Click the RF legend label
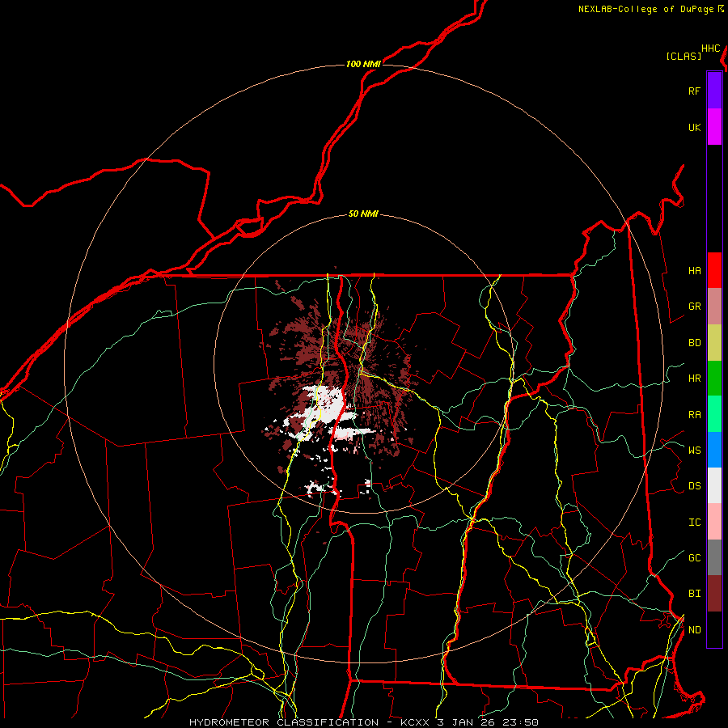The width and height of the screenshot is (728, 728). [x=694, y=91]
